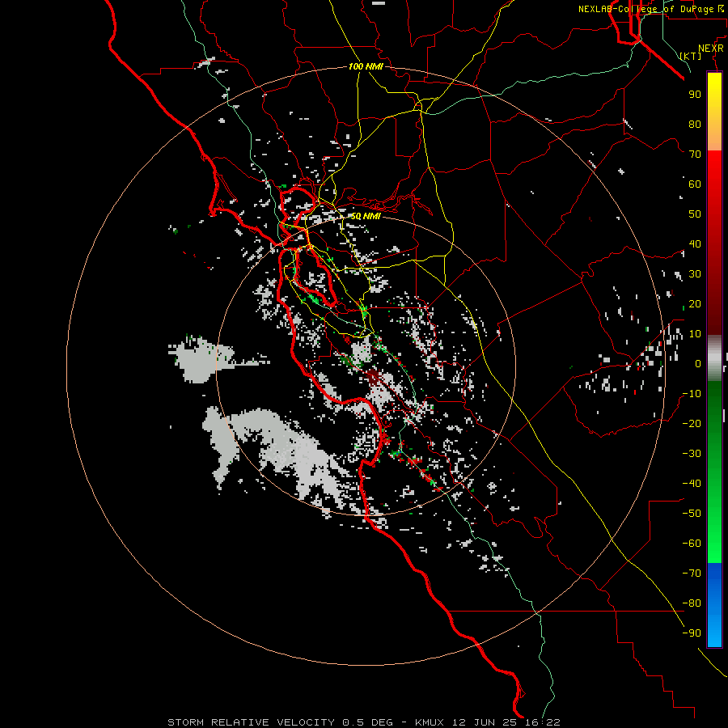
Task: Click the 70 value on velocity scale
Action: (695, 154)
